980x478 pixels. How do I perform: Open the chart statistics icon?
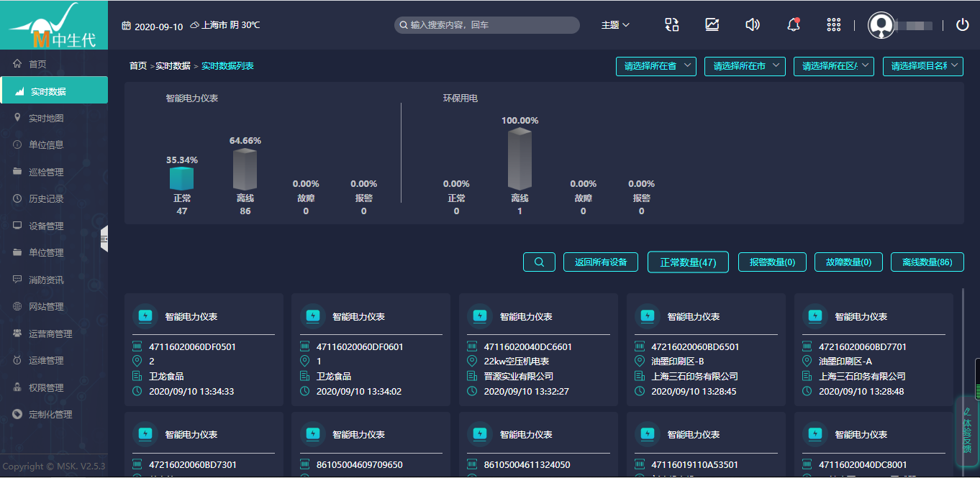click(712, 25)
